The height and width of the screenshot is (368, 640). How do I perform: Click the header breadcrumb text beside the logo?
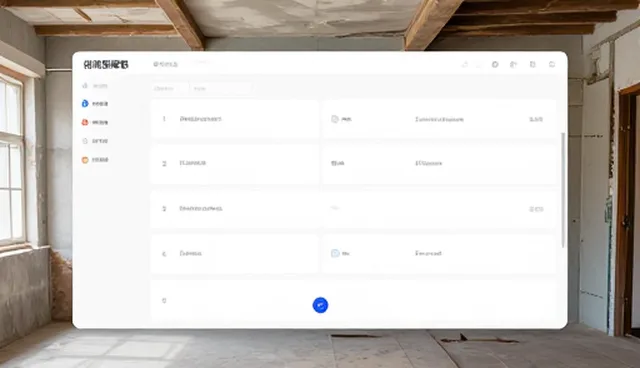(165, 64)
